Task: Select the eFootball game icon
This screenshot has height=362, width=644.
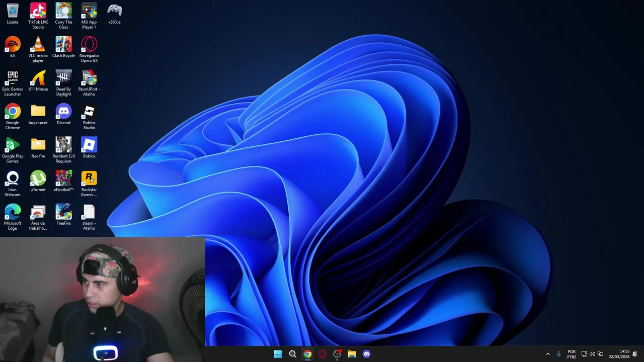Action: (63, 182)
